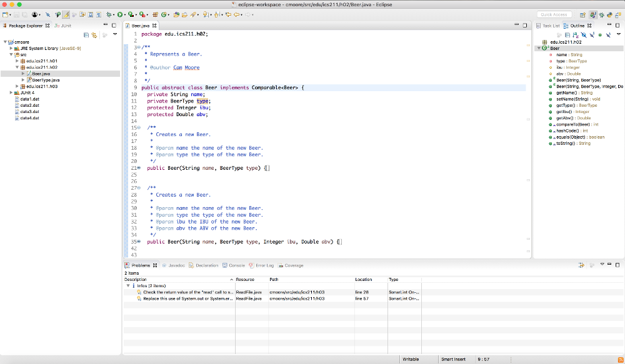625x364 pixels.
Task: Click the New Java Class toolbar icon
Action: coord(165,14)
